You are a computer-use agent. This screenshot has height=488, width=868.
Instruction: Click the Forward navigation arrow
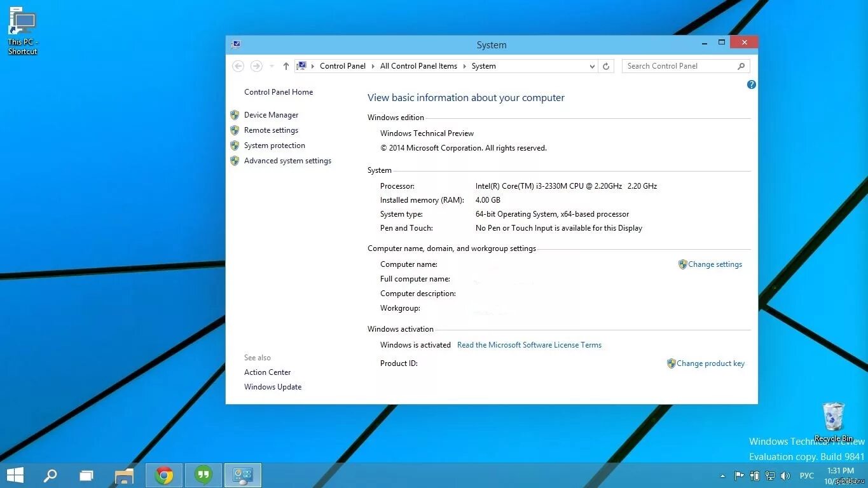point(256,66)
